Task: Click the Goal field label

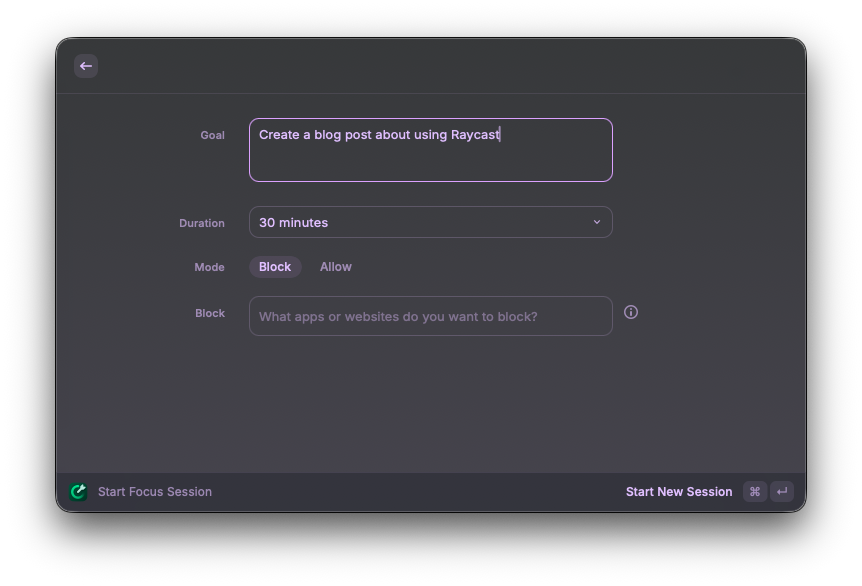Action: 212,135
